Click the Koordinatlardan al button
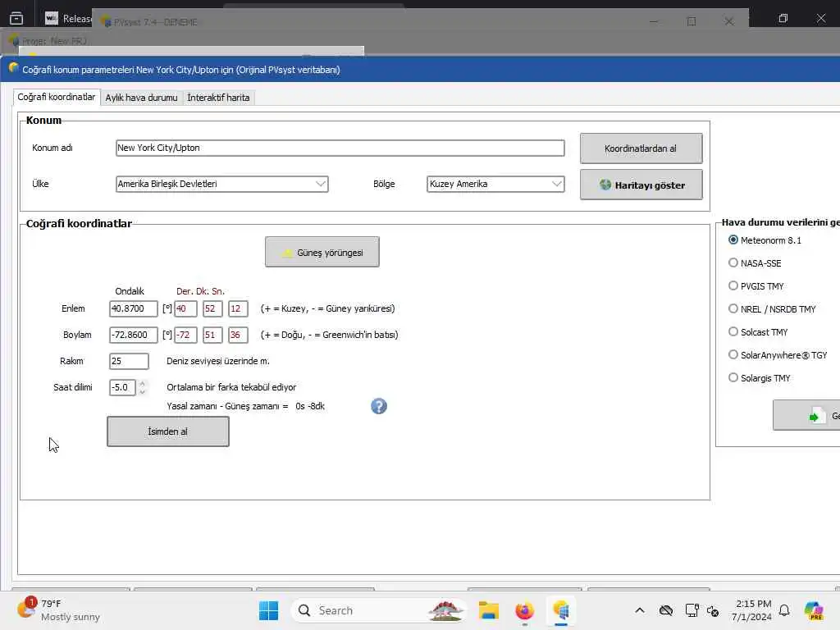This screenshot has height=630, width=840. coord(641,148)
